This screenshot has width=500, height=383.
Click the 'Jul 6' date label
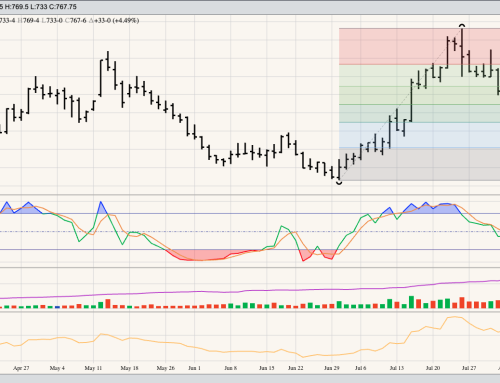click(x=360, y=368)
